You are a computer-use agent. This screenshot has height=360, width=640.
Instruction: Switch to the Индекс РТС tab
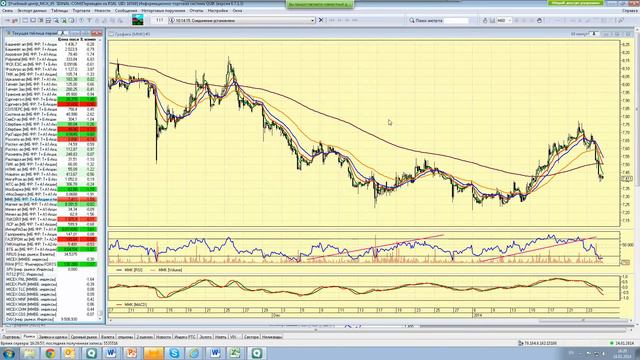[x=185, y=337]
